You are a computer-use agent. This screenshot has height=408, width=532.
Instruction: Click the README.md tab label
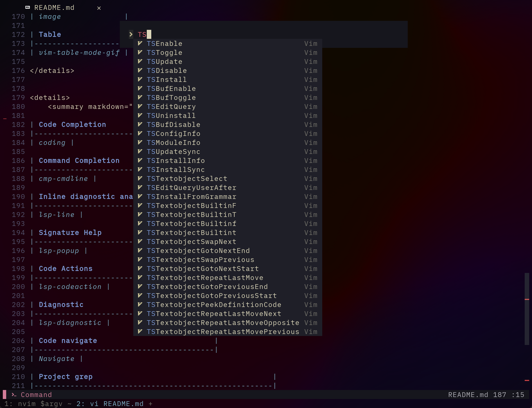(54, 8)
